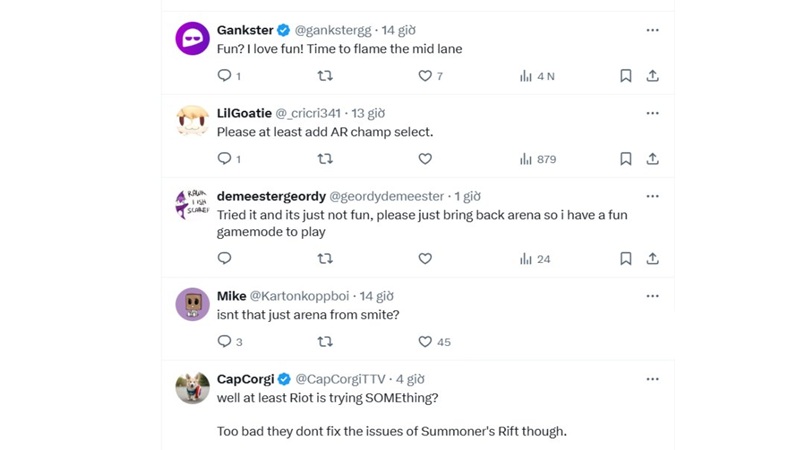Viewport: 800px width, 450px height.
Task: Open more options on Gankster's tweet
Action: click(652, 30)
